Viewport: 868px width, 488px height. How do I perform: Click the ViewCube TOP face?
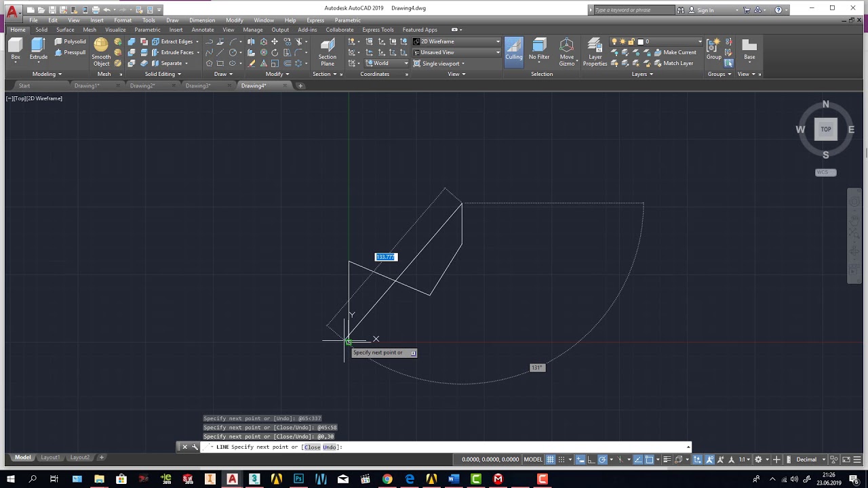tap(826, 129)
